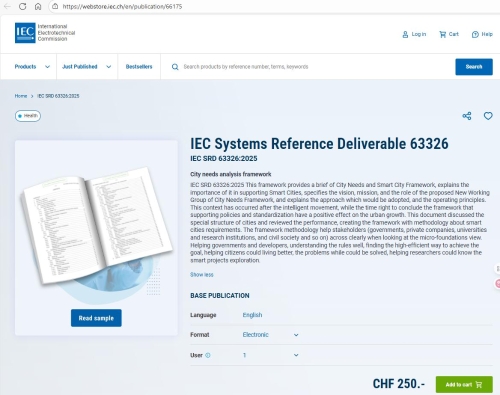The width and height of the screenshot is (500, 395).
Task: Click IEC SRD 63326:2025 breadcrumb
Action: pos(58,96)
